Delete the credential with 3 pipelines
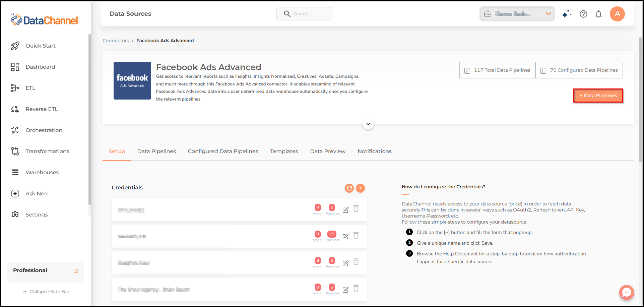Screen dimensions: 644x307 pyautogui.click(x=356, y=288)
